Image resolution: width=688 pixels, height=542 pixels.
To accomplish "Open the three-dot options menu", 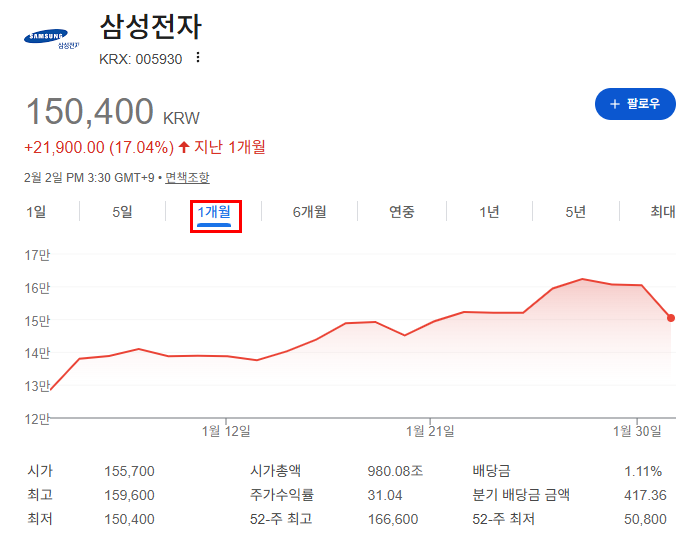I will (x=198, y=57).
